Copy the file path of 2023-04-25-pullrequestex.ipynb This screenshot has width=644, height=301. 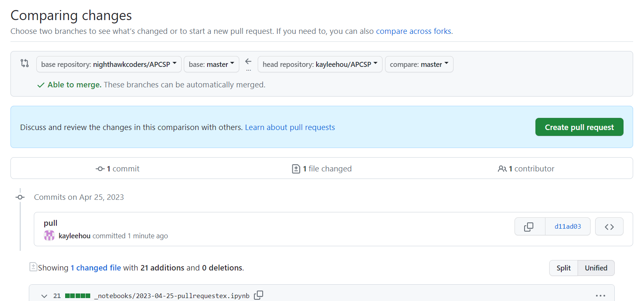pyautogui.click(x=259, y=295)
